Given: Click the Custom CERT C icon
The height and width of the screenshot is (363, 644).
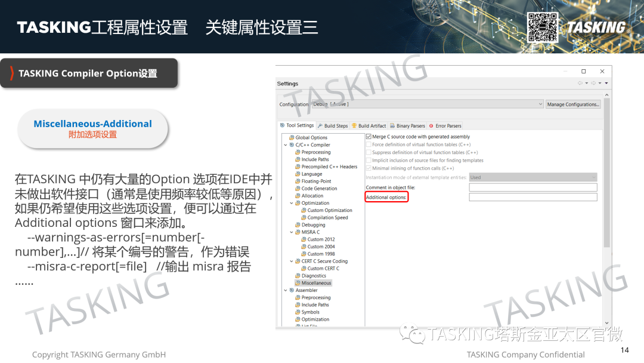Looking at the screenshot, I should (x=304, y=269).
